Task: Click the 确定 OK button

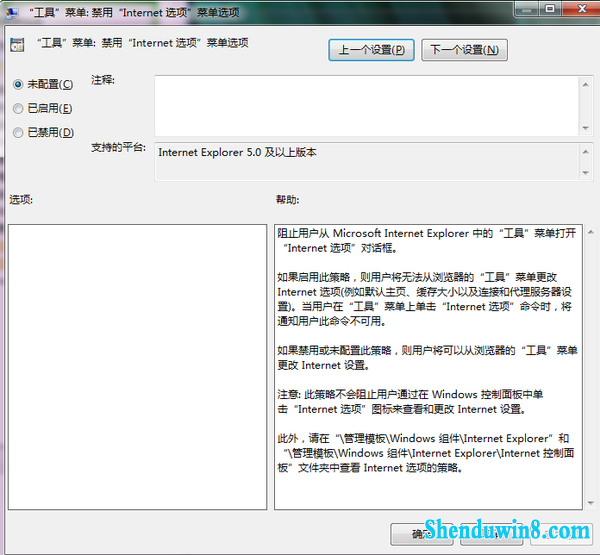Action: (422, 534)
